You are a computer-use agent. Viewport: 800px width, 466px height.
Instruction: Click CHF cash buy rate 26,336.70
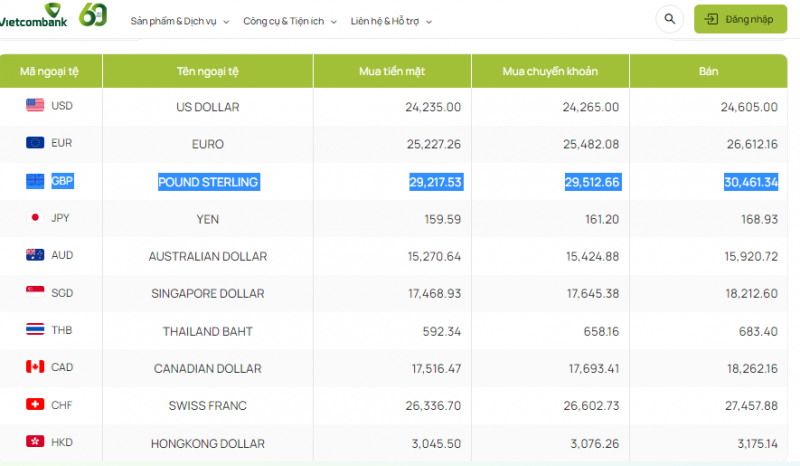click(x=433, y=406)
